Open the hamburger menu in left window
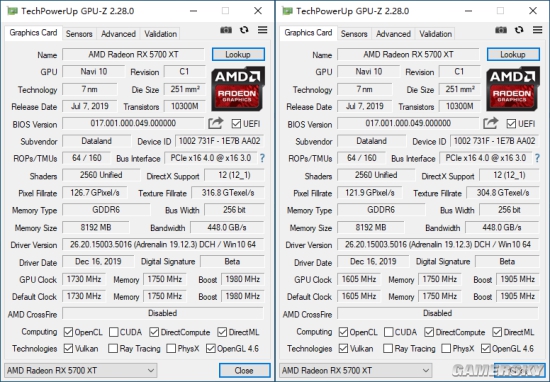 pos(262,30)
